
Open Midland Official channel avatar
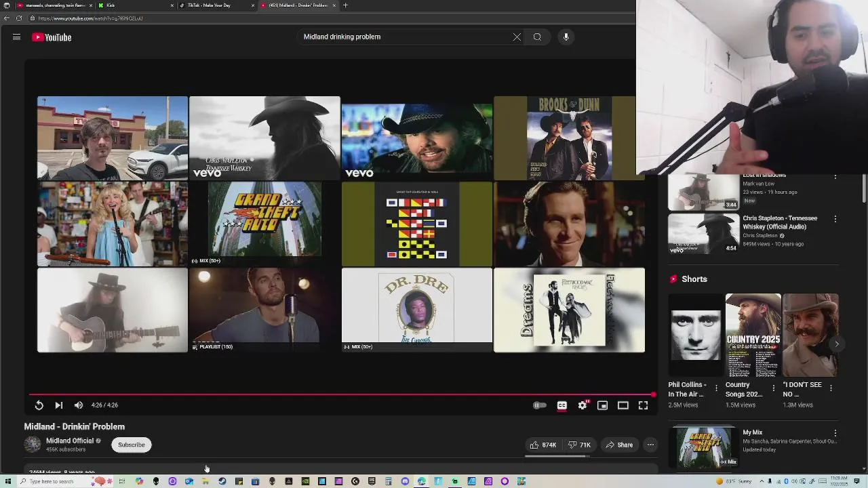[33, 445]
